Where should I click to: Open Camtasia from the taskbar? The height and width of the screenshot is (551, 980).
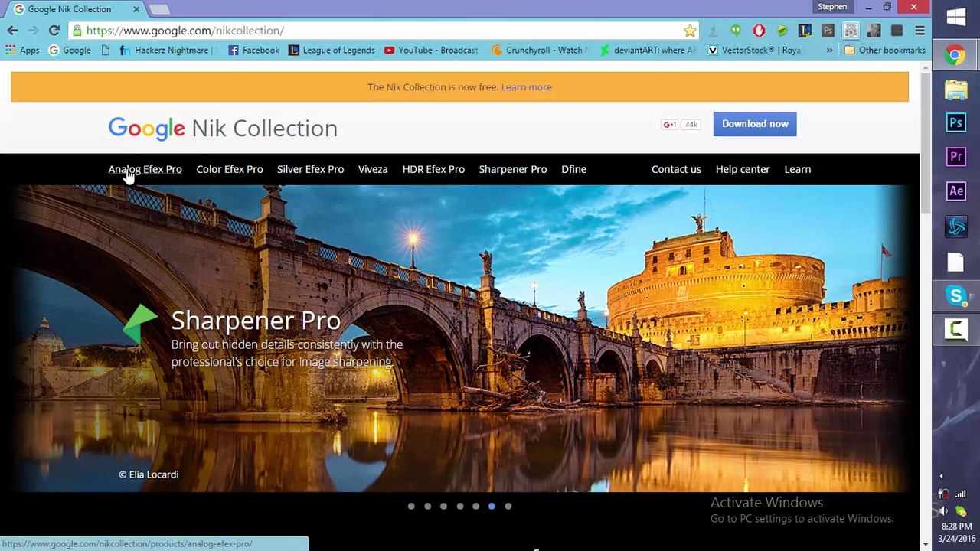click(x=955, y=330)
